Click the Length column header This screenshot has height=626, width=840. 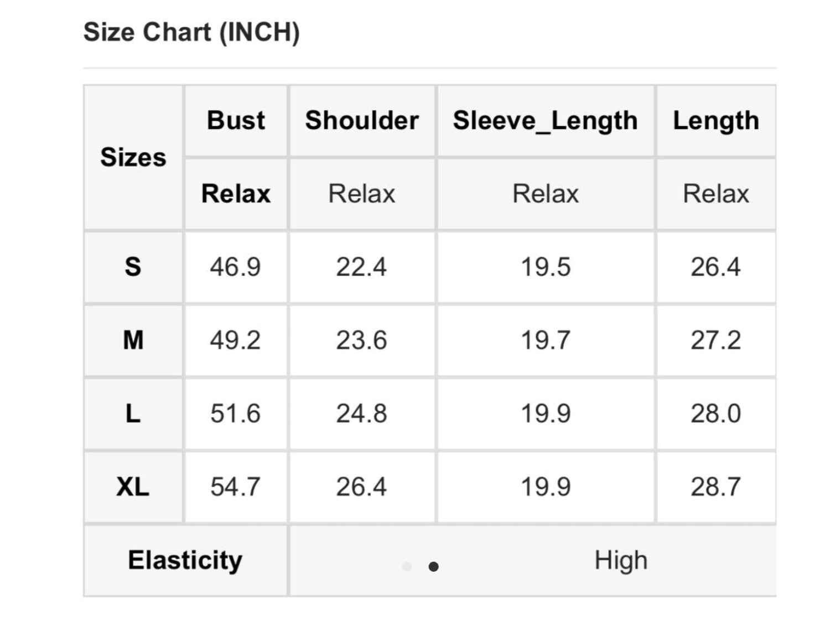coord(715,120)
